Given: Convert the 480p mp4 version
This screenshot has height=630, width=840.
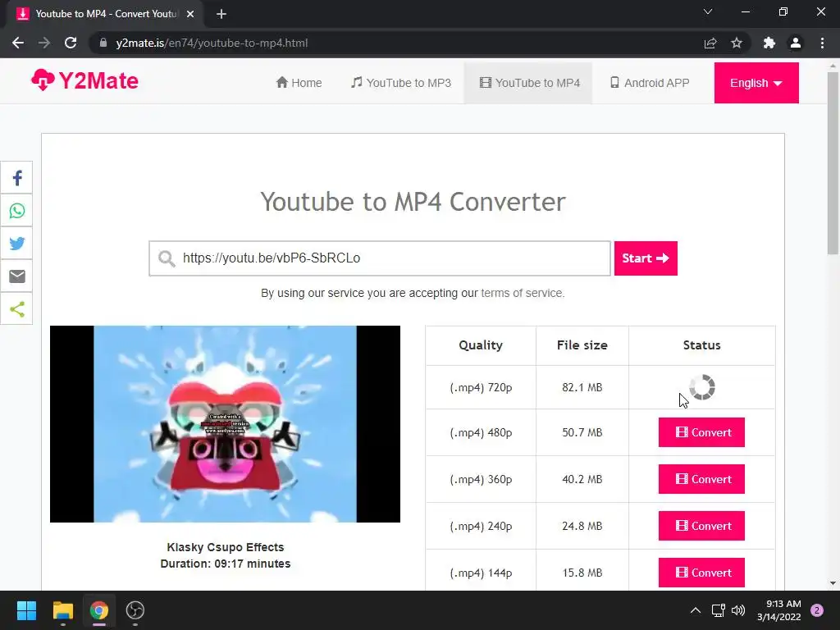Looking at the screenshot, I should (x=701, y=432).
